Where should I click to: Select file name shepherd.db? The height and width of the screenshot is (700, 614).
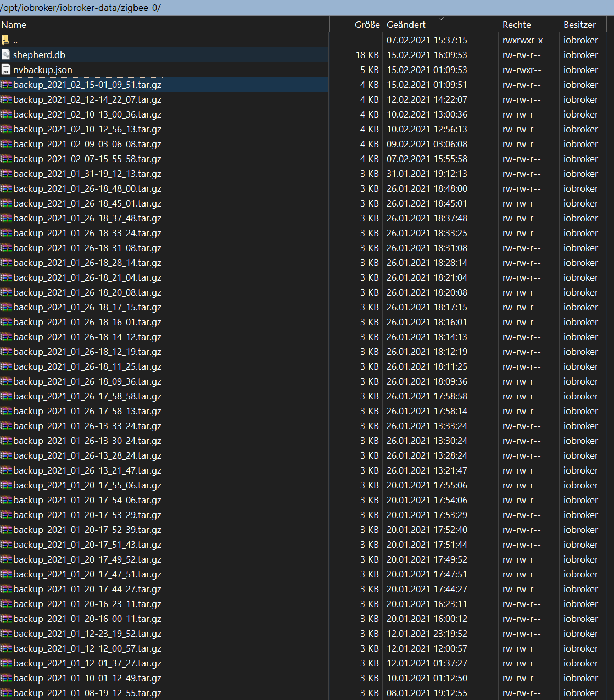(x=39, y=55)
